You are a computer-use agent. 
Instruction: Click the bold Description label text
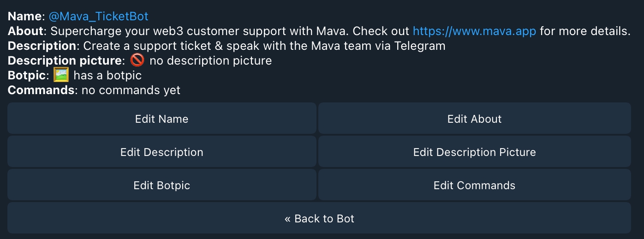pyautogui.click(x=42, y=46)
